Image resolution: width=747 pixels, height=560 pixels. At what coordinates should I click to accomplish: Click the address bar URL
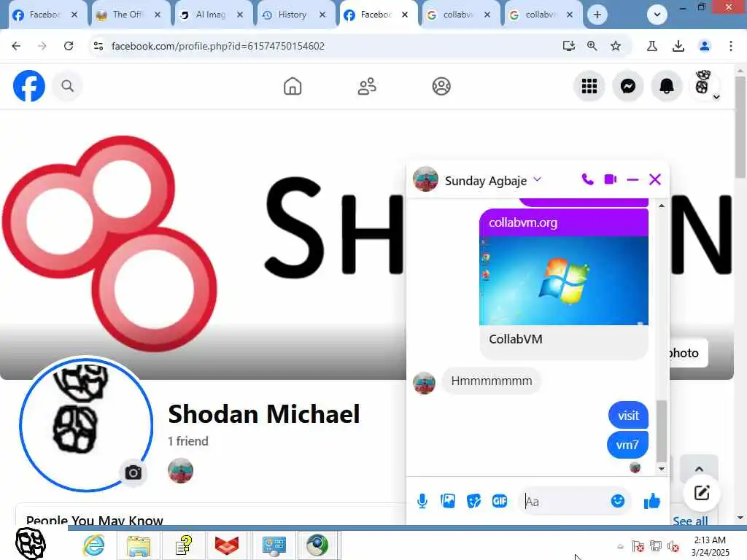tap(217, 46)
